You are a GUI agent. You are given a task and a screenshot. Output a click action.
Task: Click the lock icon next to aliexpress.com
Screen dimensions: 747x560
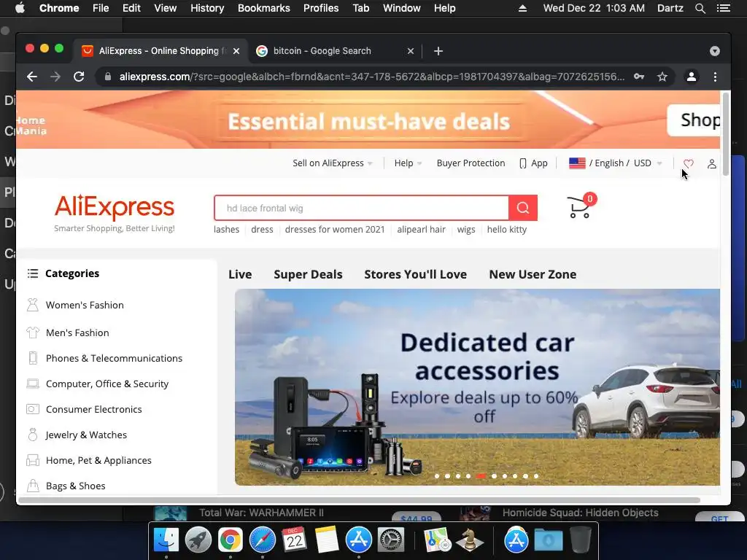coord(108,77)
